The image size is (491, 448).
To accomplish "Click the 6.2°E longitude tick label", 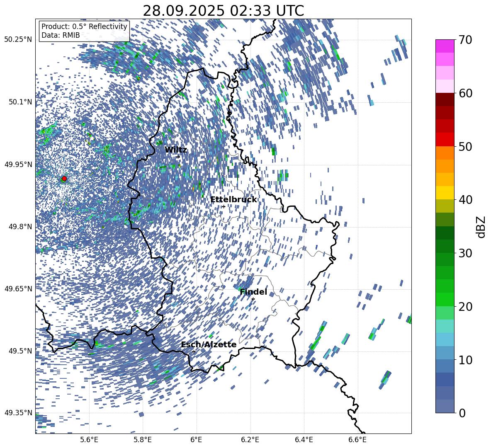I will click(250, 440).
